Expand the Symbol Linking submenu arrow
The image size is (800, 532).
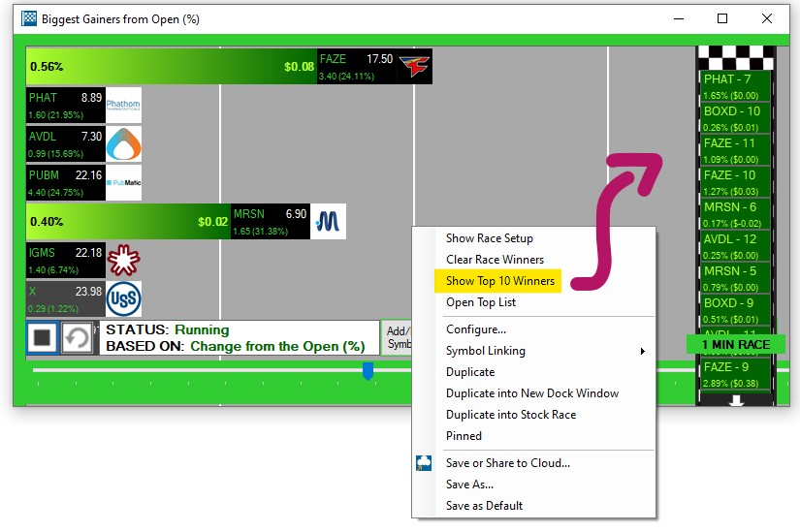(642, 351)
